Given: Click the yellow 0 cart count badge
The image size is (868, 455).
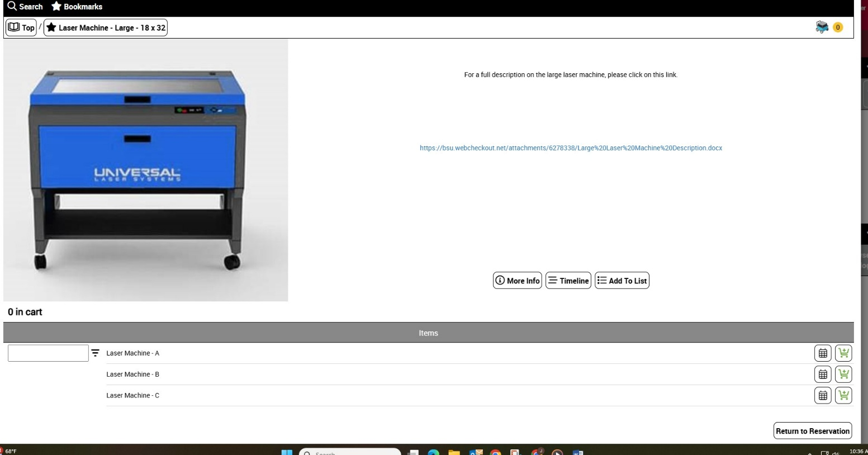Looking at the screenshot, I should tap(837, 27).
